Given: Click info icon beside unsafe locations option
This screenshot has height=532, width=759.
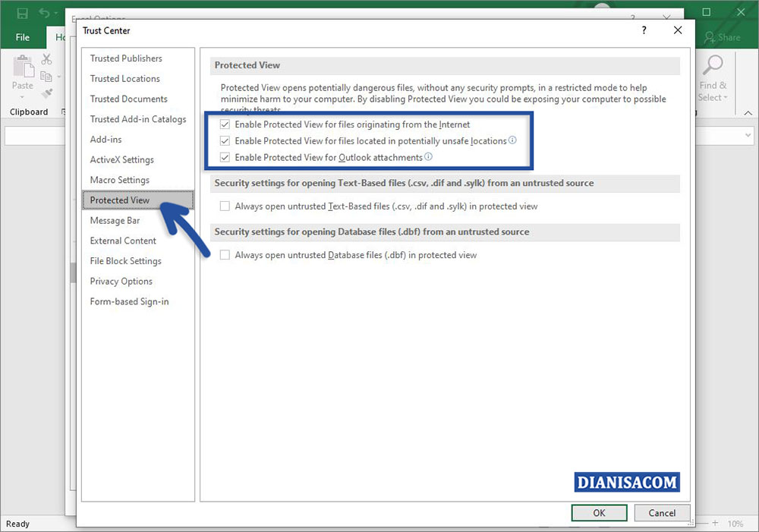Looking at the screenshot, I should pyautogui.click(x=512, y=140).
